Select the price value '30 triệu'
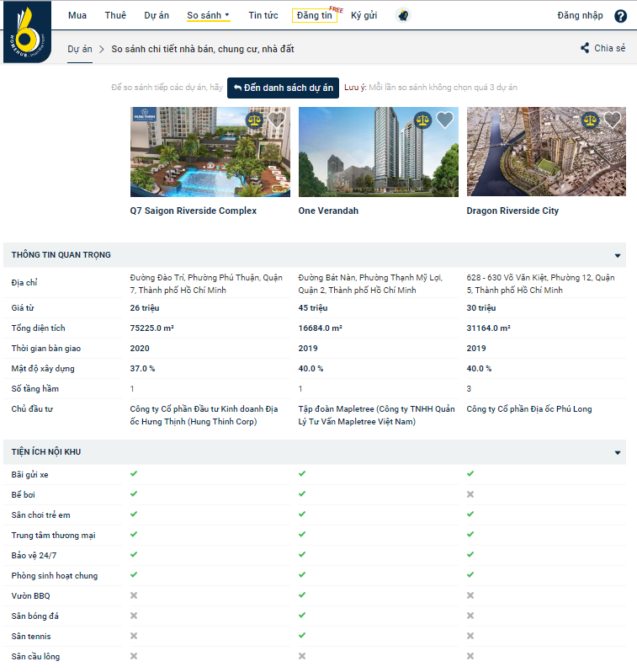 pyautogui.click(x=481, y=307)
